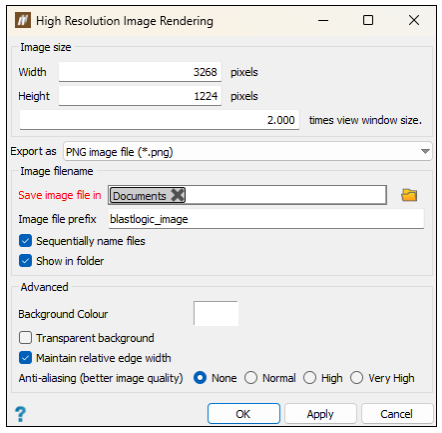Click the application icon in title bar
Viewport: 442px width, 433px height.
point(23,20)
